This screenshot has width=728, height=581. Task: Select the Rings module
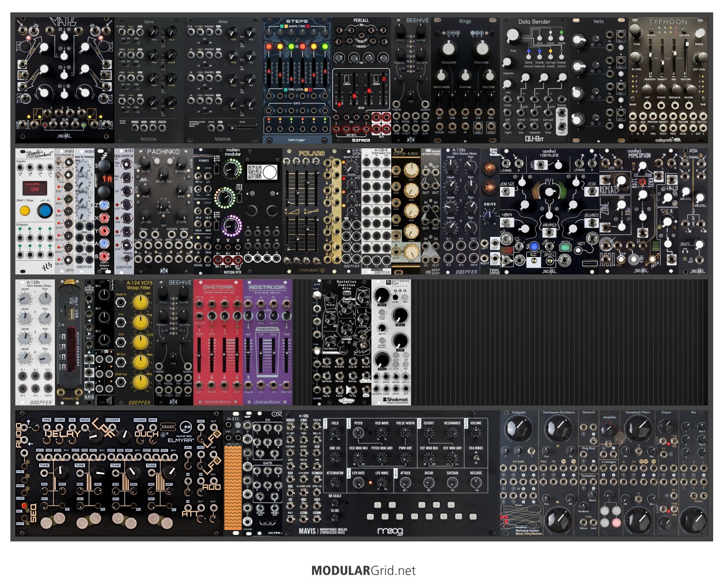coord(465,80)
